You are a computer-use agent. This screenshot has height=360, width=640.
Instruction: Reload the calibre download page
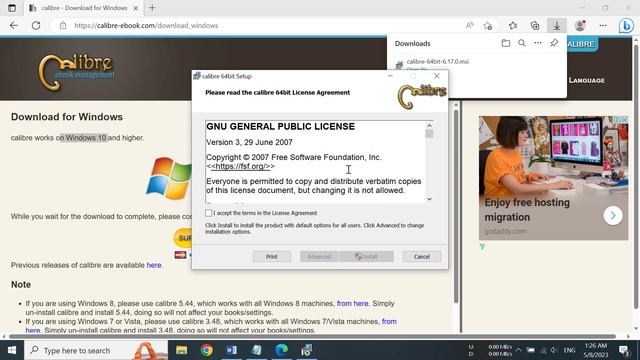(x=36, y=26)
